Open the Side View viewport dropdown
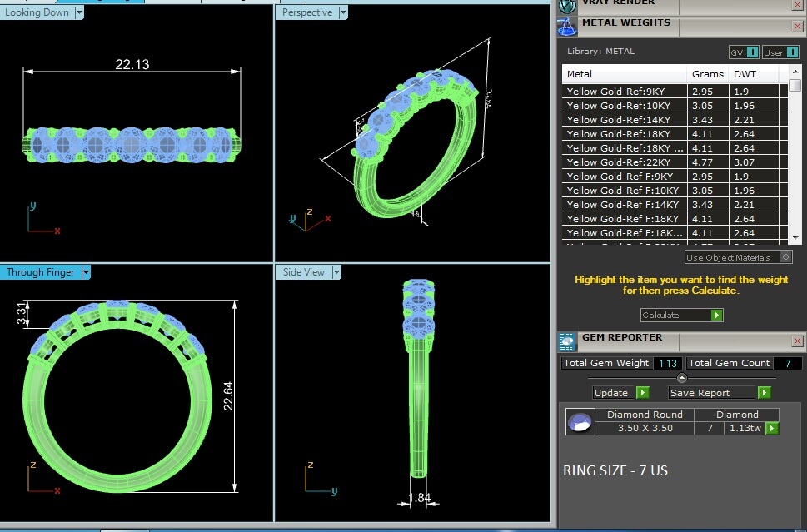The height and width of the screenshot is (532, 807). tap(336, 272)
